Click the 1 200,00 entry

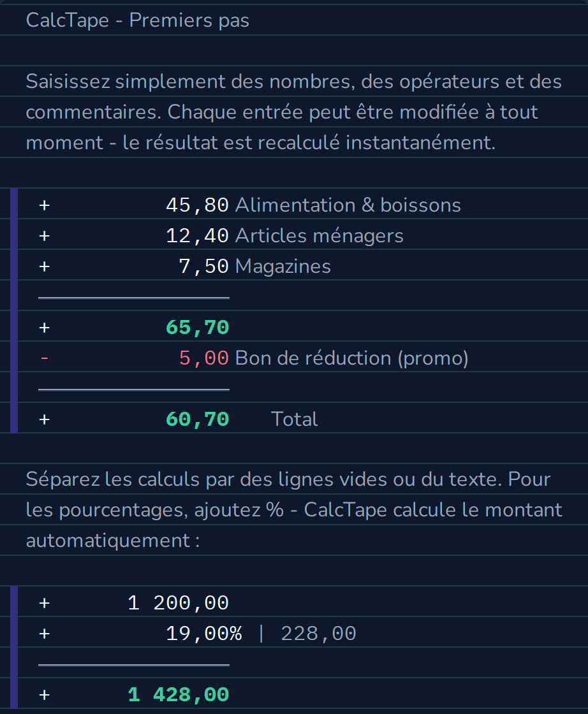pyautogui.click(x=178, y=603)
